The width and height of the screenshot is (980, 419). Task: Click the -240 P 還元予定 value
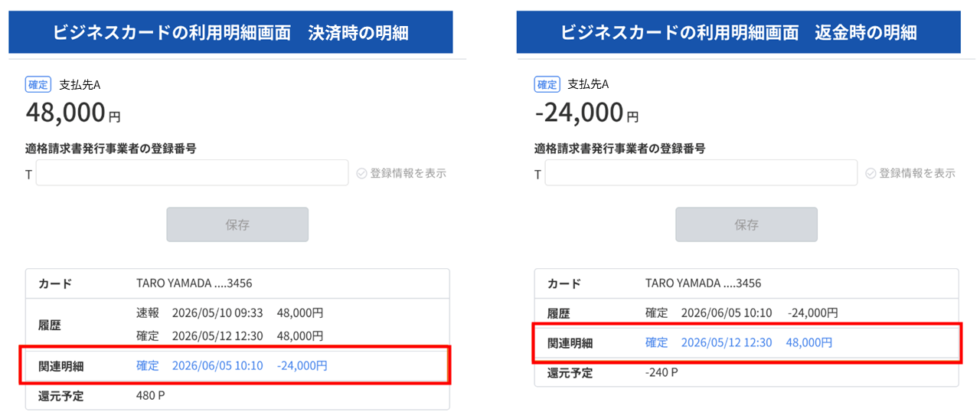pyautogui.click(x=662, y=372)
